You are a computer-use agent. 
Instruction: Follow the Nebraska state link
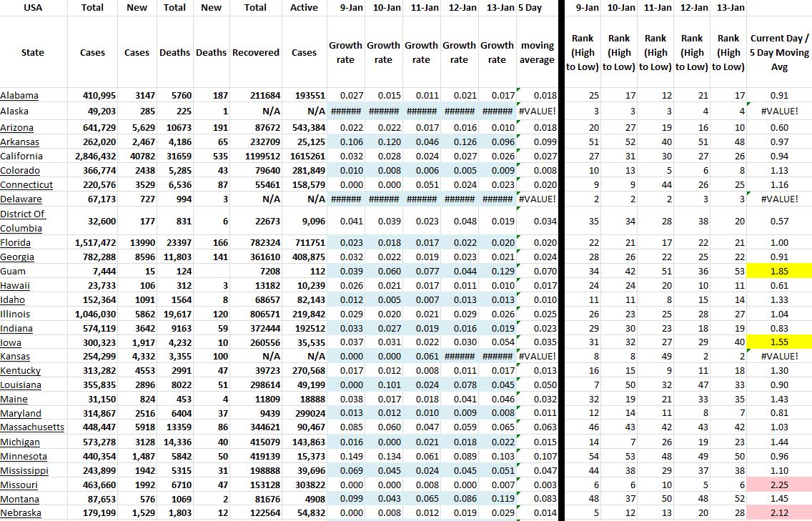[21, 513]
